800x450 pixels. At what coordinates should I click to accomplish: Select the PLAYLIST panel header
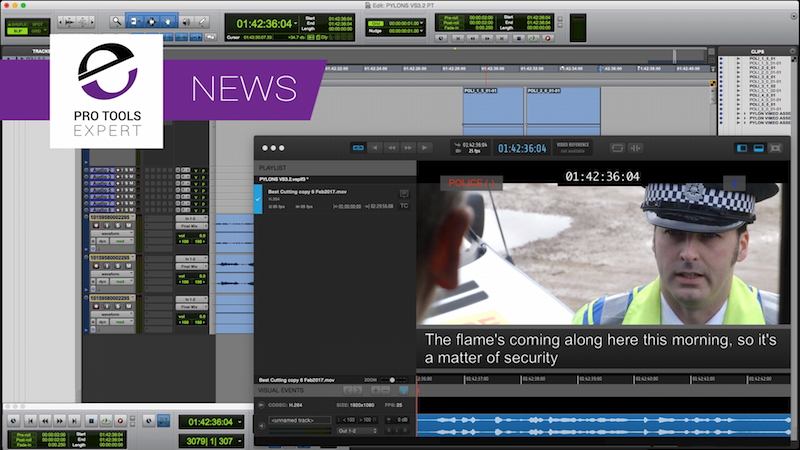(335, 168)
